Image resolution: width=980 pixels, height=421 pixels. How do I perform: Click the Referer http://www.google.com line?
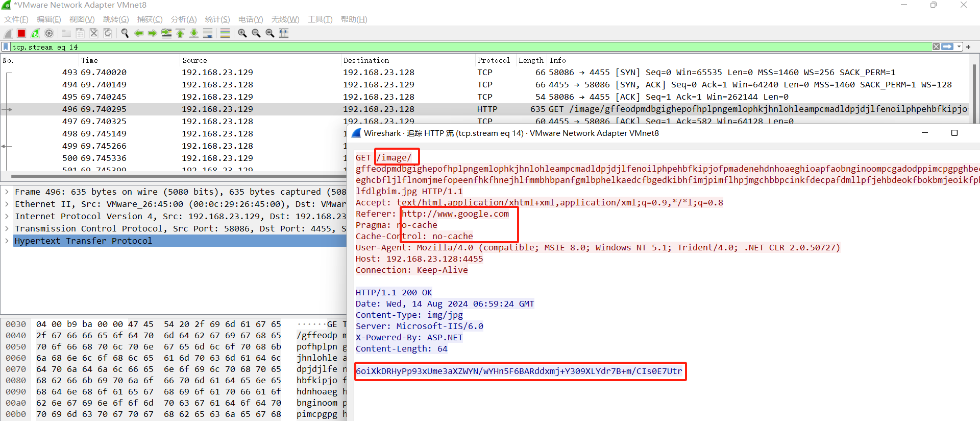(432, 214)
